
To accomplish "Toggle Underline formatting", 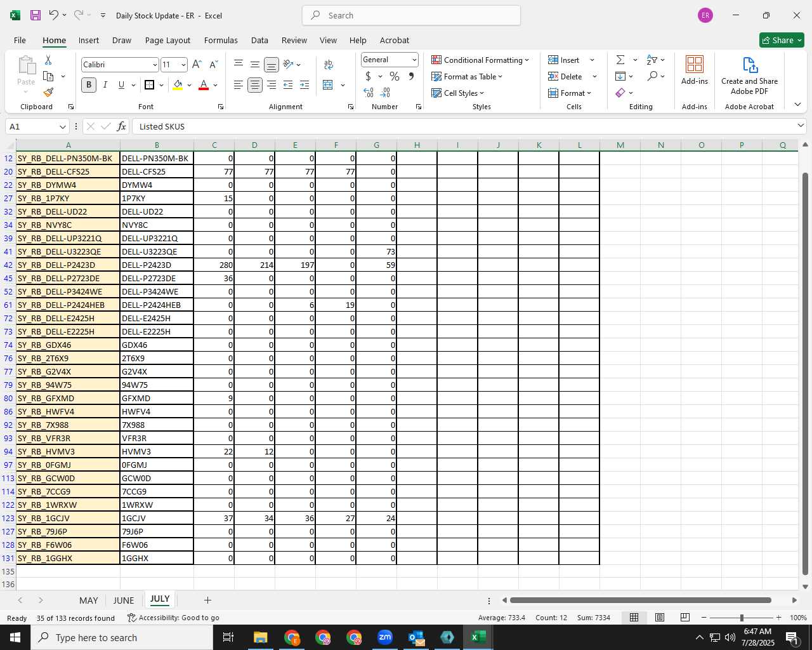I will coord(121,84).
